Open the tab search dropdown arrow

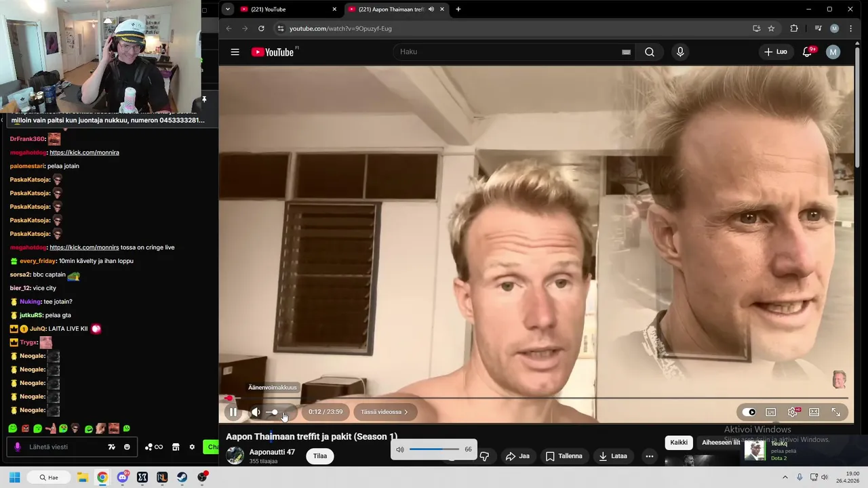227,9
